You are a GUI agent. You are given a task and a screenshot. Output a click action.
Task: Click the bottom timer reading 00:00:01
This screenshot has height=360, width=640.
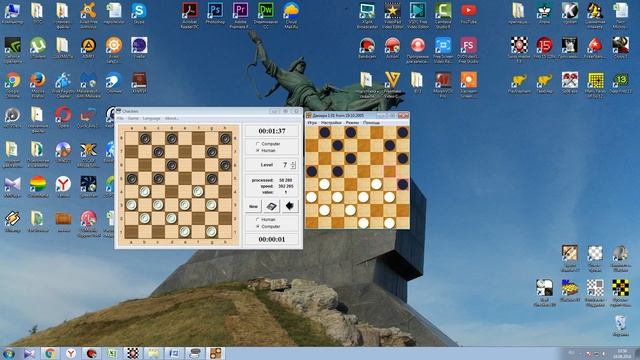click(x=272, y=239)
